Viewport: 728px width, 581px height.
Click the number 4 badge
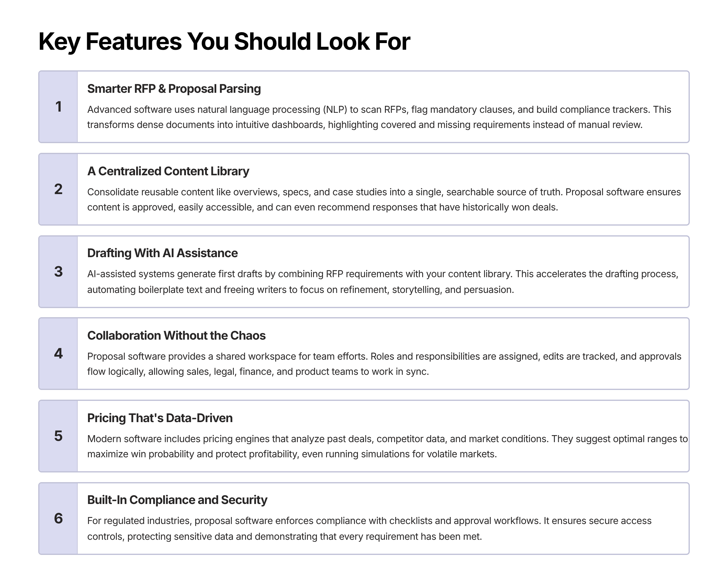[59, 354]
